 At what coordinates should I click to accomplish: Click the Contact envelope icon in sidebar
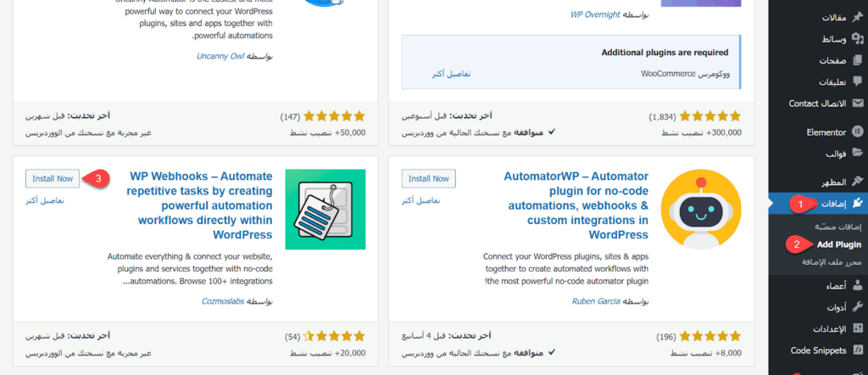pyautogui.click(x=857, y=103)
